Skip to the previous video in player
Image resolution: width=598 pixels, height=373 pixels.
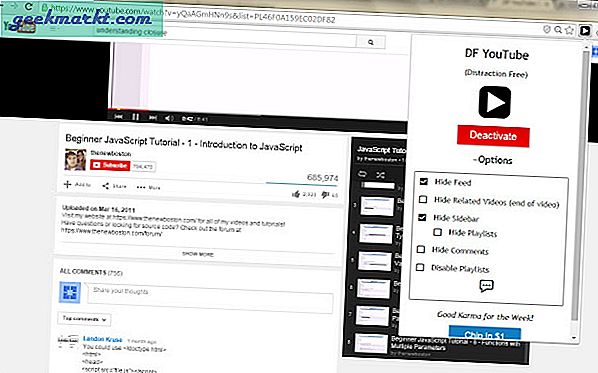coord(119,116)
